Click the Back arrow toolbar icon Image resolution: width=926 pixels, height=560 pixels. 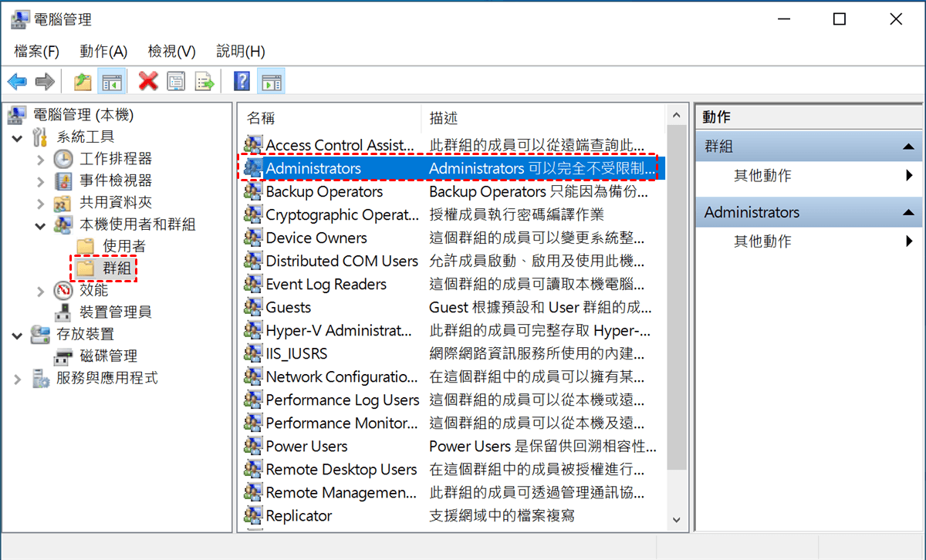pos(17,81)
